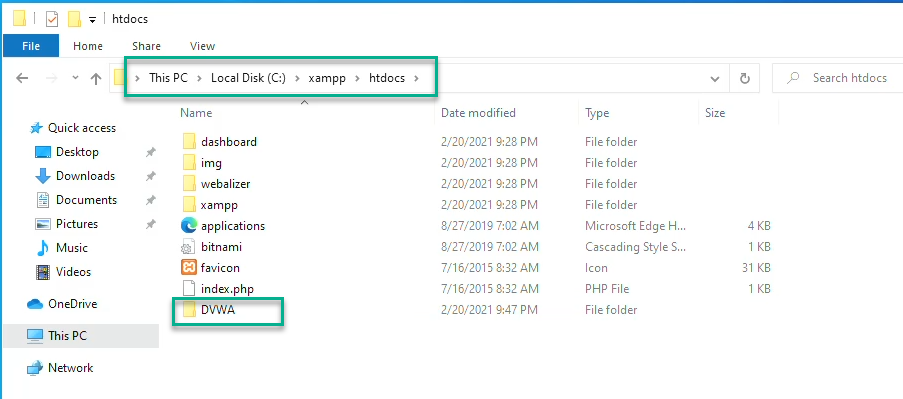Screen dimensions: 903x399
Task: Open Videos in the navigation pane
Action: [x=73, y=272]
